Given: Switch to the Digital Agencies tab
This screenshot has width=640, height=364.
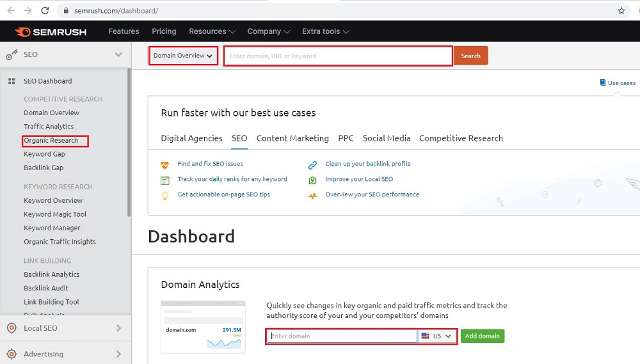Looking at the screenshot, I should (x=191, y=138).
